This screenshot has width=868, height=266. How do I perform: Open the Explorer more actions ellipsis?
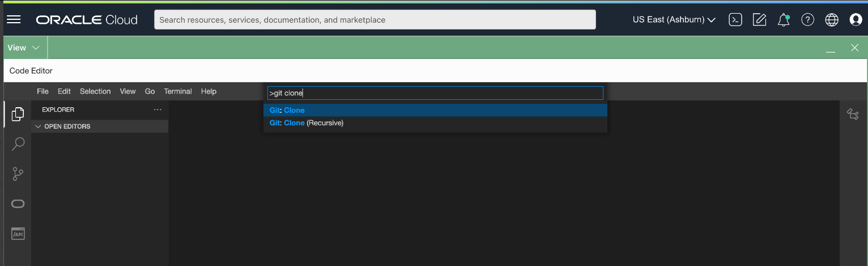pyautogui.click(x=158, y=109)
